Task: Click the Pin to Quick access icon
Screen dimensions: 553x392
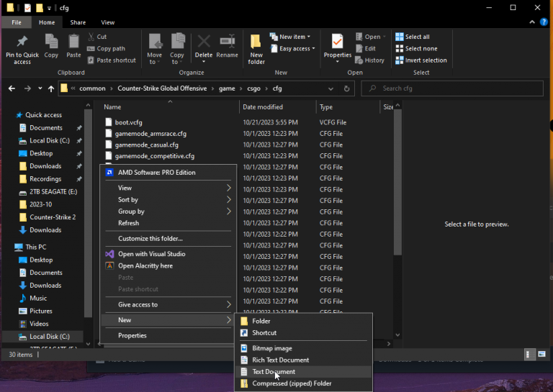Action: [x=22, y=42]
